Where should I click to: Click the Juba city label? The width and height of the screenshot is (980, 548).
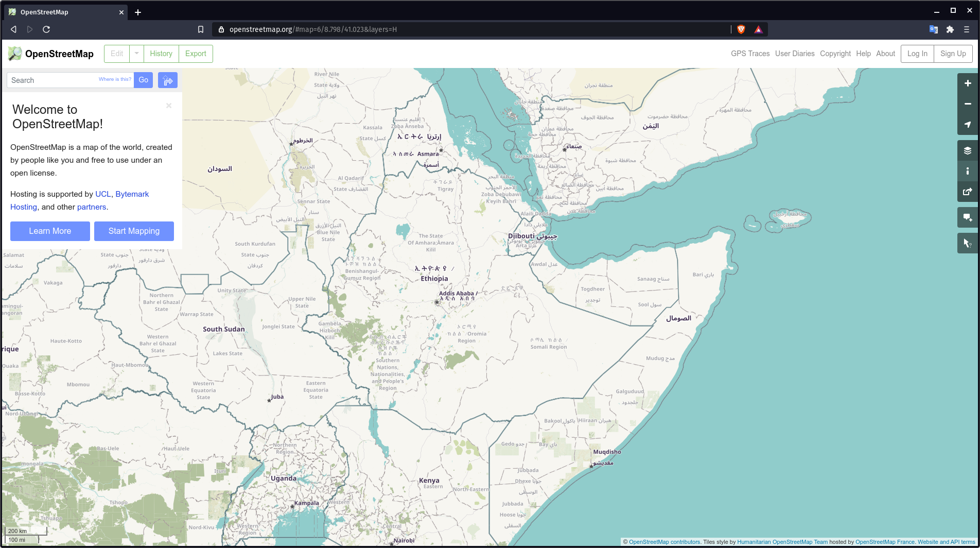pyautogui.click(x=277, y=397)
